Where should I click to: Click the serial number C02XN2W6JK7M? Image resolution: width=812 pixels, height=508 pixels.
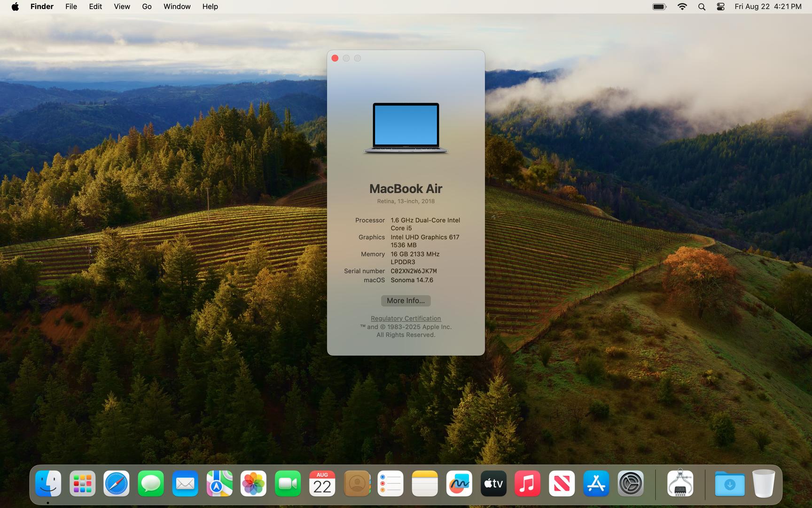(414, 271)
